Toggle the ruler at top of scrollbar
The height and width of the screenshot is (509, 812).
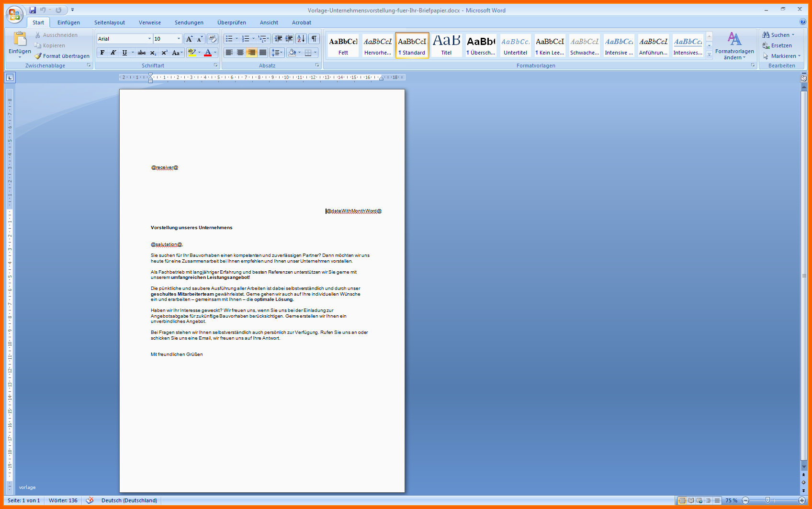tap(804, 78)
